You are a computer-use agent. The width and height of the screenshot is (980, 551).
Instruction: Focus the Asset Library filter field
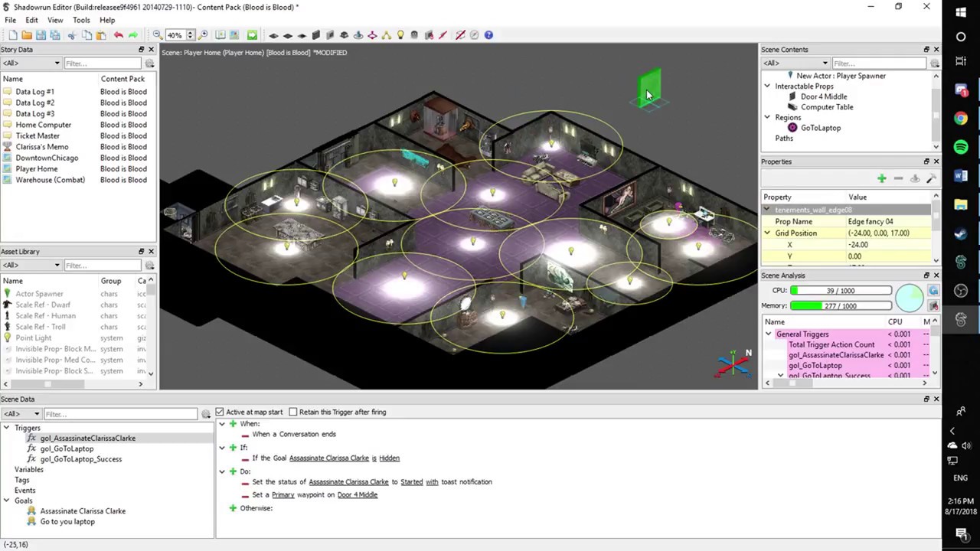pyautogui.click(x=103, y=266)
